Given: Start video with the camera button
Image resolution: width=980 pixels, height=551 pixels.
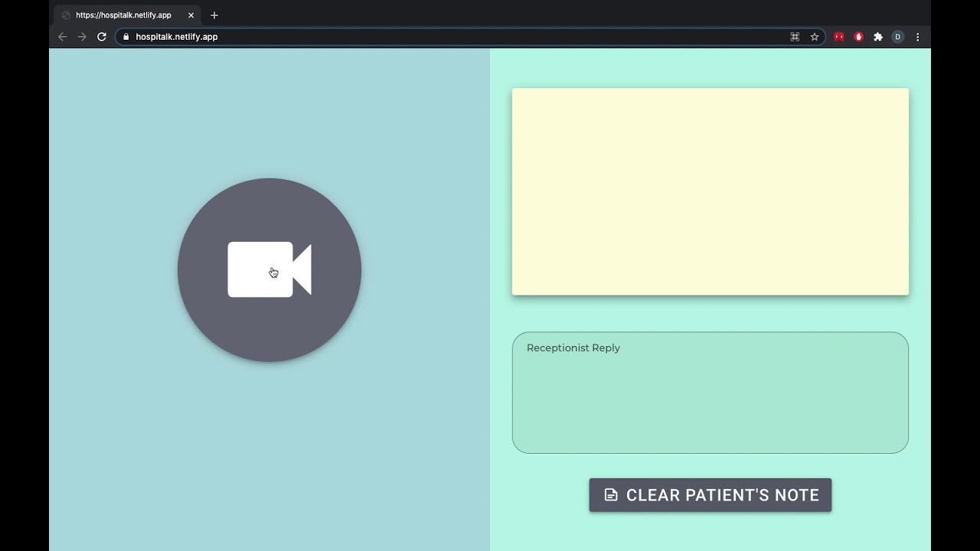Looking at the screenshot, I should tap(269, 269).
